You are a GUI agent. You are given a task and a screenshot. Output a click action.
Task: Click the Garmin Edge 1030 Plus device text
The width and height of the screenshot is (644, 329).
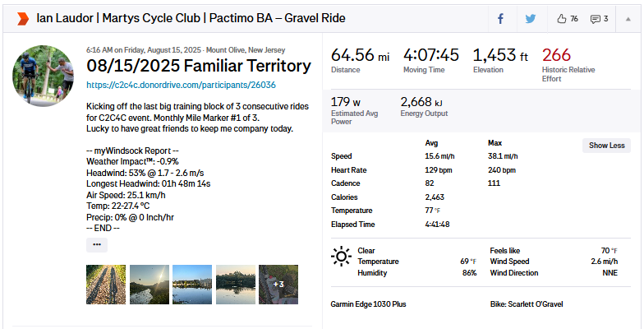coord(368,304)
